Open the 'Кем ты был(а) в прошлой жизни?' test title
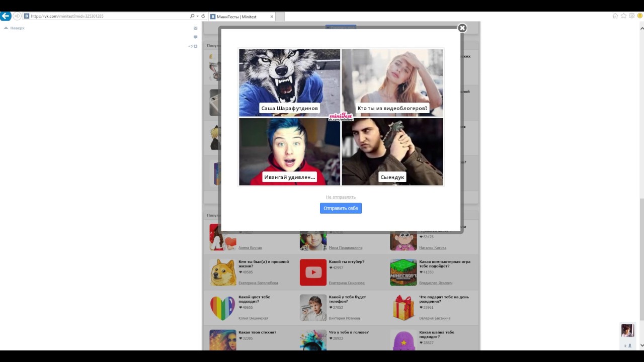Viewport: 644px width, 362px height. 264,264
